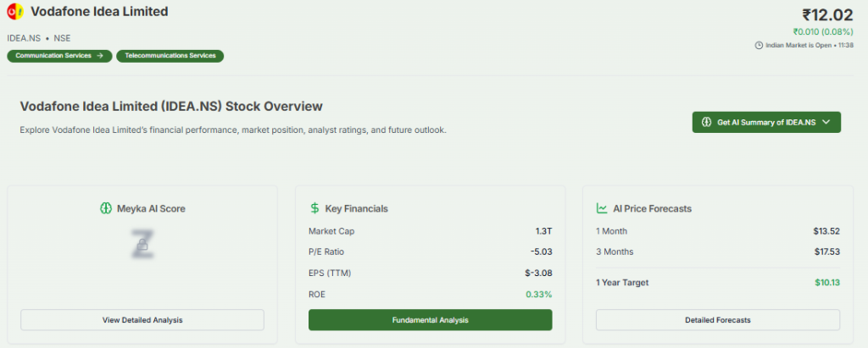This screenshot has height=348, width=868.
Task: Click the Market Cap value 1.3T
Action: [542, 230]
